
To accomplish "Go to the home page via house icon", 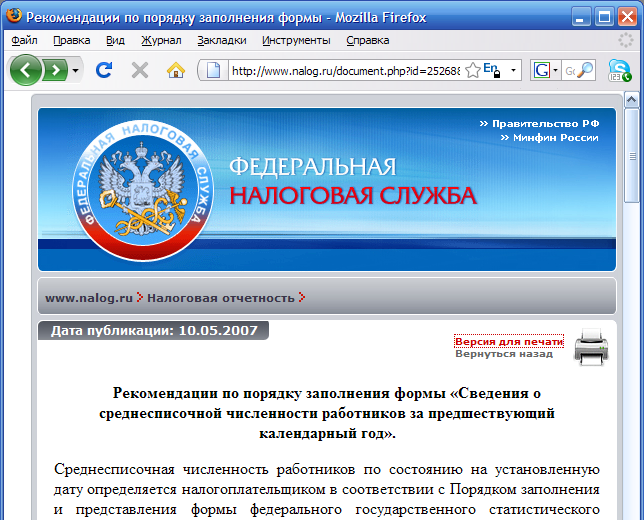I will coord(176,70).
